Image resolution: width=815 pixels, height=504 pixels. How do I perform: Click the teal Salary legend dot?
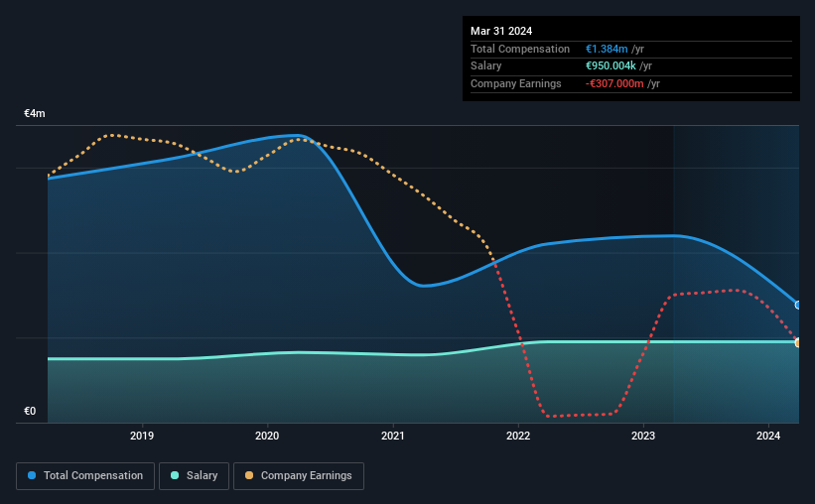pyautogui.click(x=175, y=475)
